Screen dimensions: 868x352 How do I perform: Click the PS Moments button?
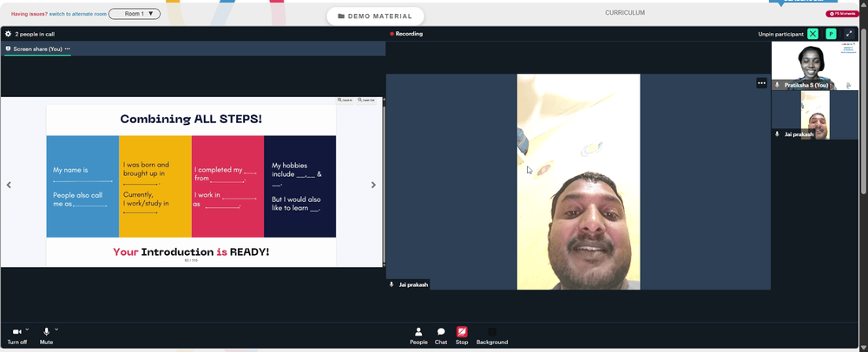842,14
